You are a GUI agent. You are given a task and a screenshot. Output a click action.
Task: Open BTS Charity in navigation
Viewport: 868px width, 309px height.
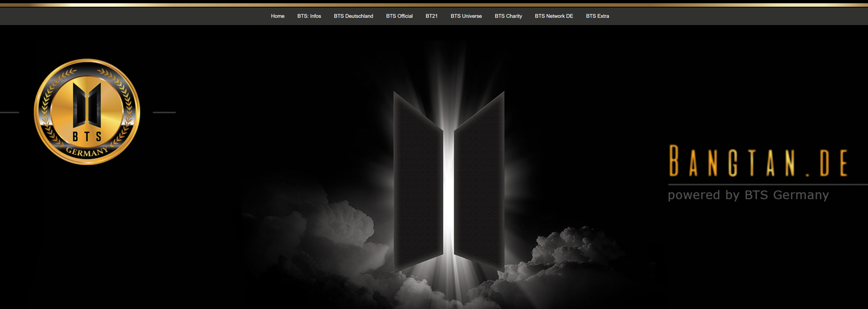coord(508,16)
